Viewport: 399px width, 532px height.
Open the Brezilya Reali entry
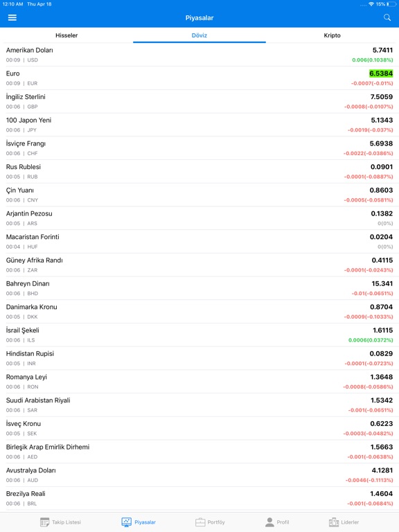(x=199, y=499)
